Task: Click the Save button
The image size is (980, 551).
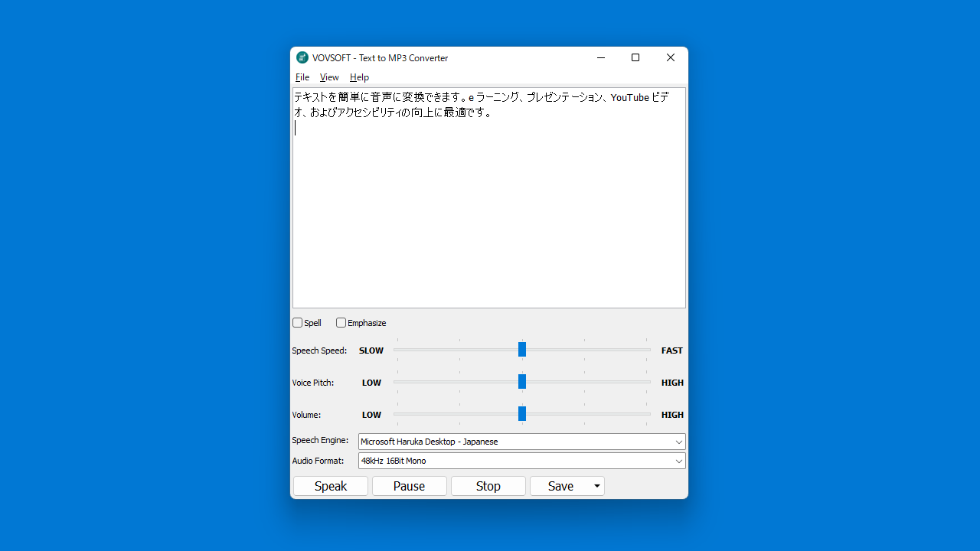Action: coord(560,486)
